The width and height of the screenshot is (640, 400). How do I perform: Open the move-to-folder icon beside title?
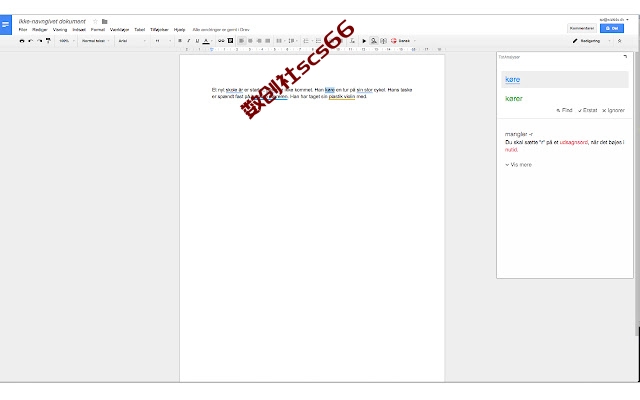pos(104,21)
